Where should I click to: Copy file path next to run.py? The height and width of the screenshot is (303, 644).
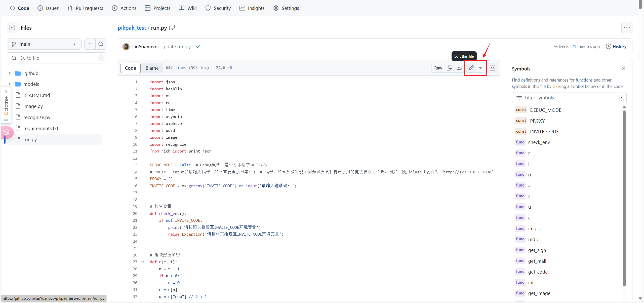coord(172,27)
